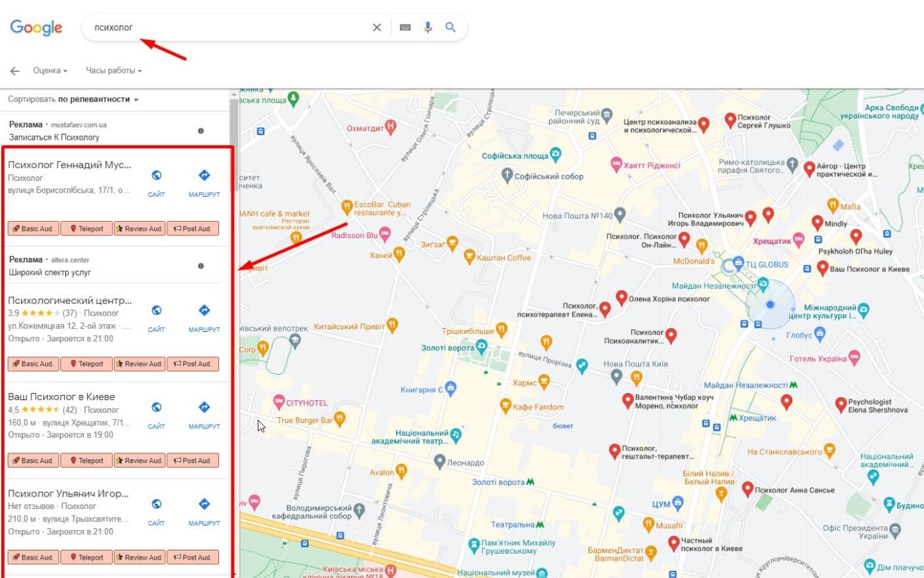This screenshot has height=578, width=924.
Task: Select Psychologist Elena Shershnova map pin
Action: pyautogui.click(x=841, y=405)
